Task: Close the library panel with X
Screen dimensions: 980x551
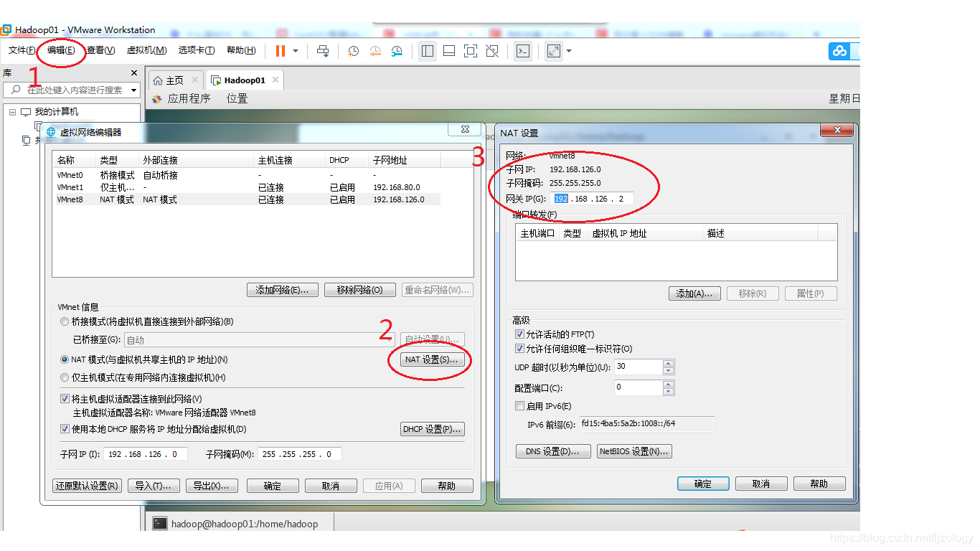Action: click(x=134, y=73)
